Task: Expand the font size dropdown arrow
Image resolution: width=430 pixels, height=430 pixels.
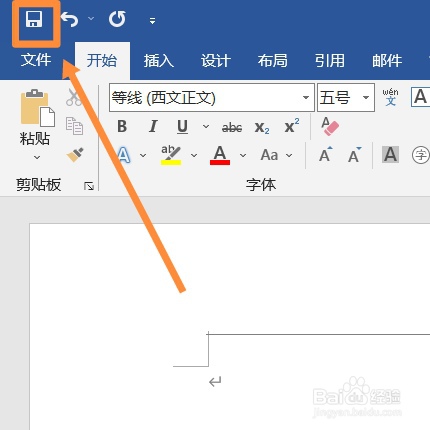Action: pos(366,98)
